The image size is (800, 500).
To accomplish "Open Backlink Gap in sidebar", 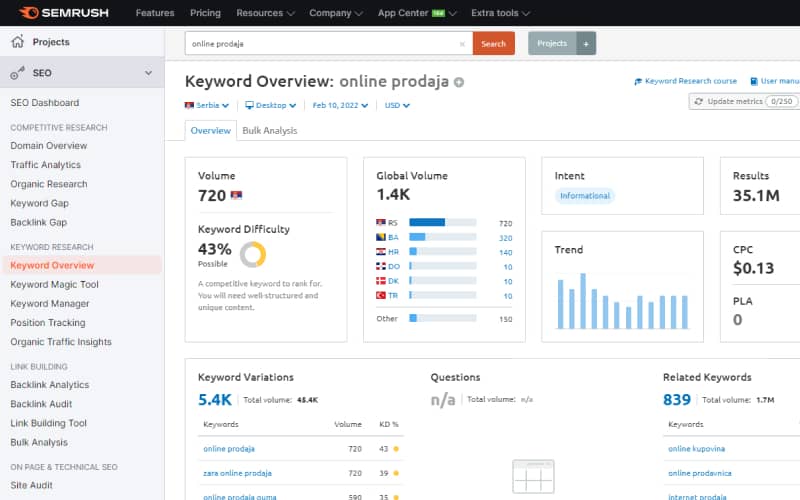I will (x=38, y=222).
